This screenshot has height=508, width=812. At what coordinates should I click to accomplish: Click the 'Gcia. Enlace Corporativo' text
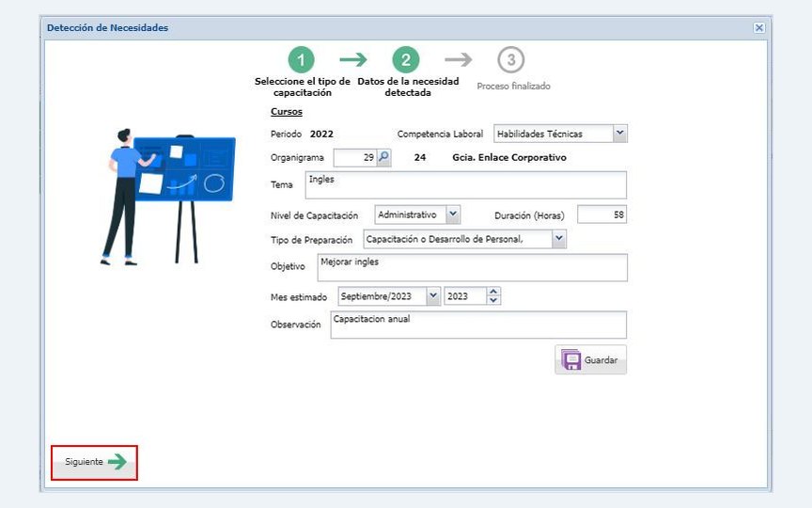click(509, 157)
